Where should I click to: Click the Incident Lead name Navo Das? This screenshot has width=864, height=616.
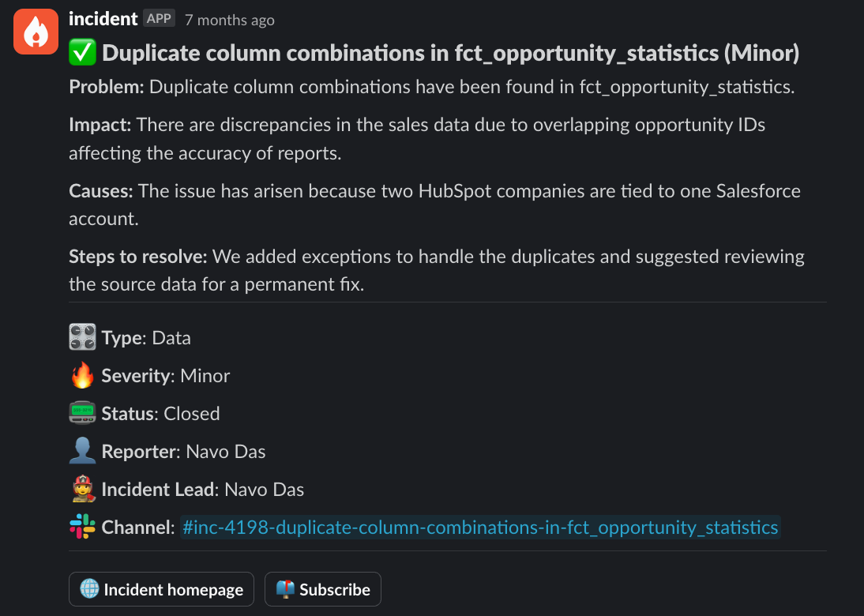(x=265, y=490)
